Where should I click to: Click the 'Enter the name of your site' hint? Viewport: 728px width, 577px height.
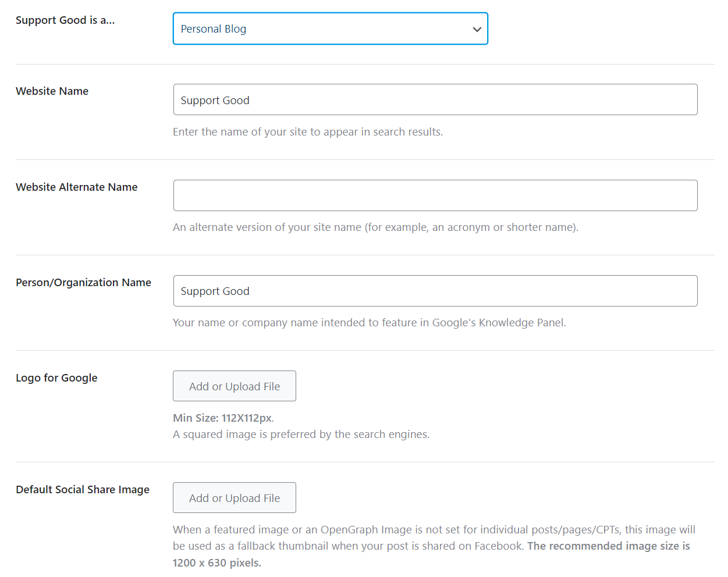coord(307,132)
